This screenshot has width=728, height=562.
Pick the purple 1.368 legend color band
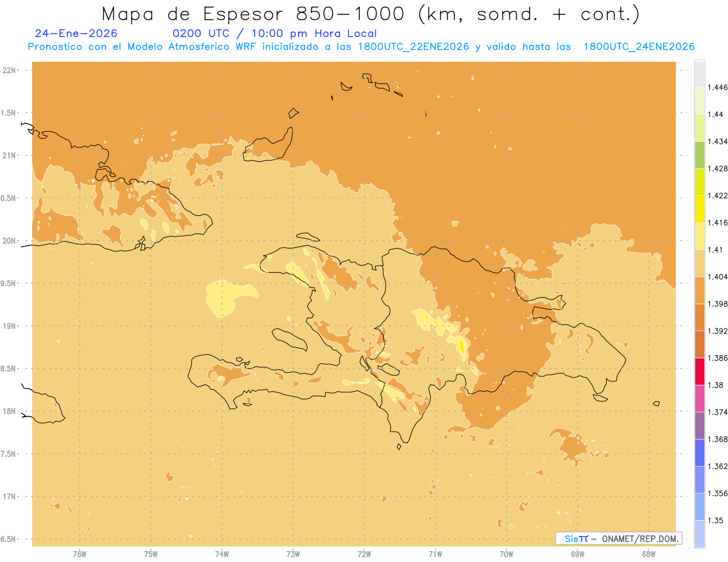[699, 425]
